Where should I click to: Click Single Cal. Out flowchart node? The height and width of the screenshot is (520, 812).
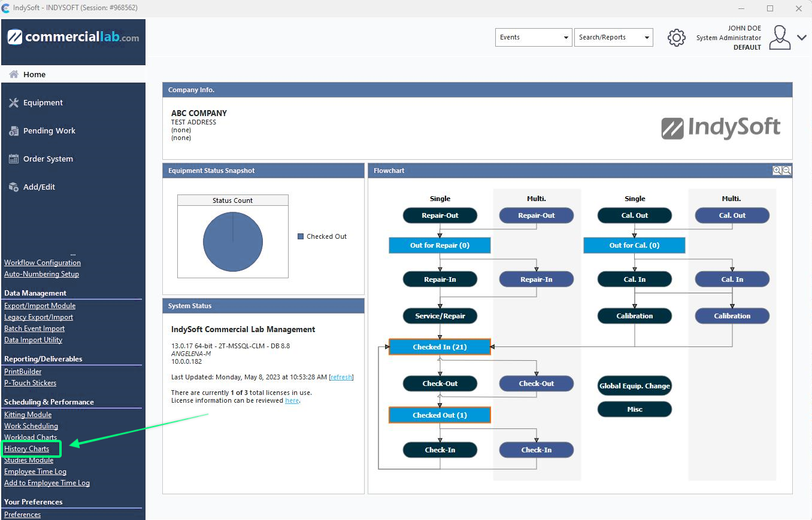click(635, 215)
